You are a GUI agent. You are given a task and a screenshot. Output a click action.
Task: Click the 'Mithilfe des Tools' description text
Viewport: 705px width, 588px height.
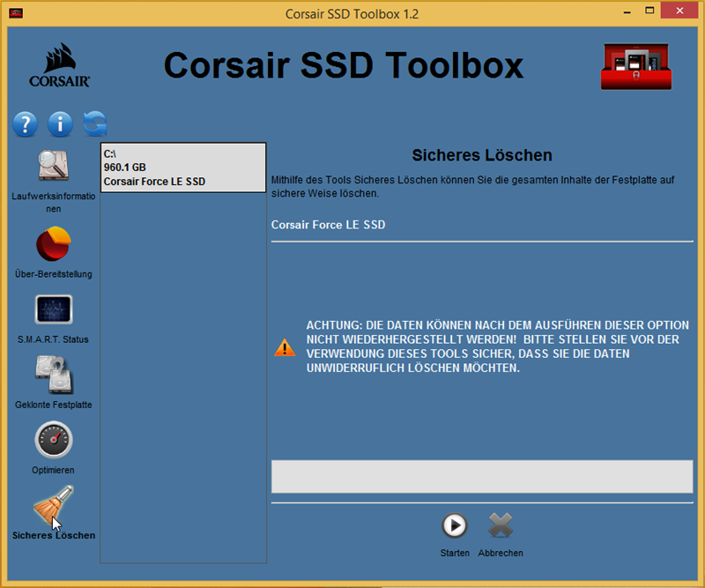[x=473, y=187]
